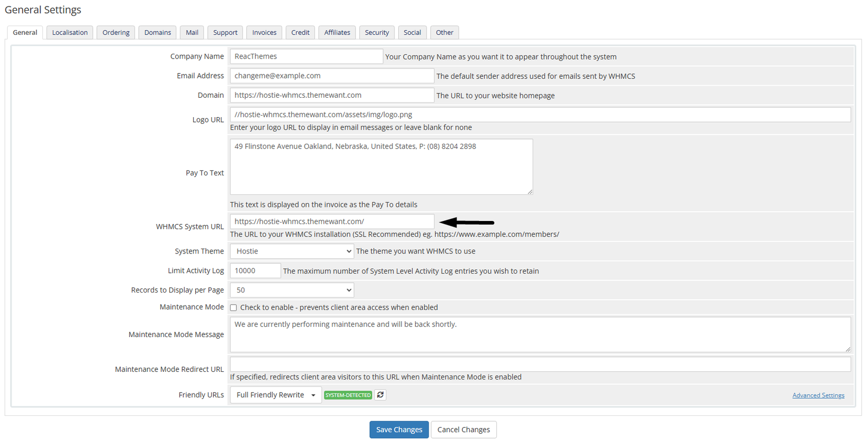Image resolution: width=868 pixels, height=444 pixels.
Task: Expand the Full Friendly Rewrite dropdown
Action: [x=276, y=395]
